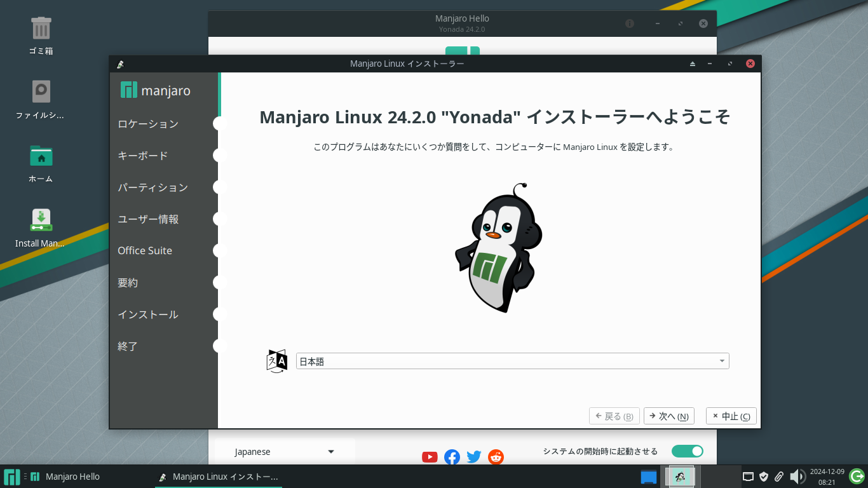This screenshot has height=488, width=868.
Task: Click the Reddit icon in Manjaro Hello
Action: pyautogui.click(x=496, y=457)
